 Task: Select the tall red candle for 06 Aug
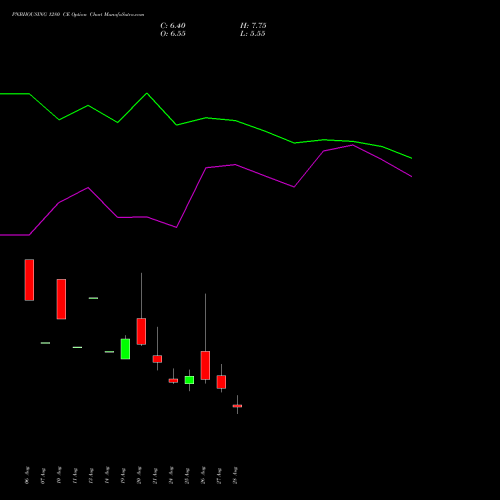coord(29,280)
